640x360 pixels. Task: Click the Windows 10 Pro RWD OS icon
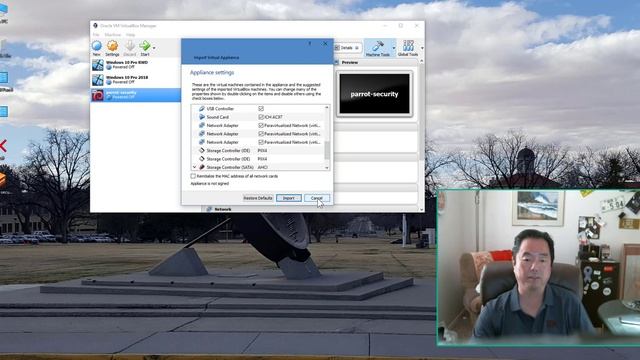(x=98, y=65)
